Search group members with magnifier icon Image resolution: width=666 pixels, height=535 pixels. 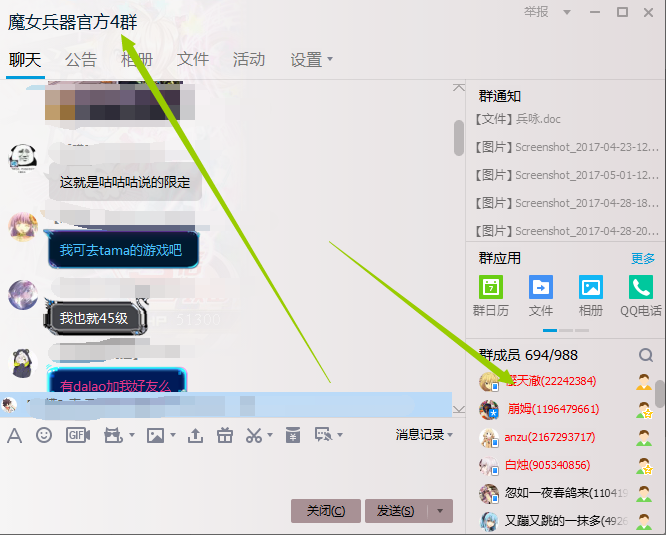[646, 355]
